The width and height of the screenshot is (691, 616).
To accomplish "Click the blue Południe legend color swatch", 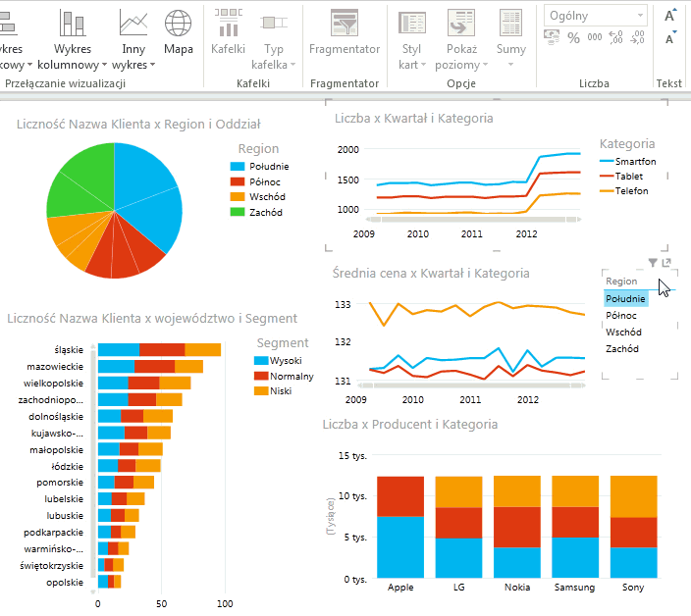I will click(x=239, y=167).
